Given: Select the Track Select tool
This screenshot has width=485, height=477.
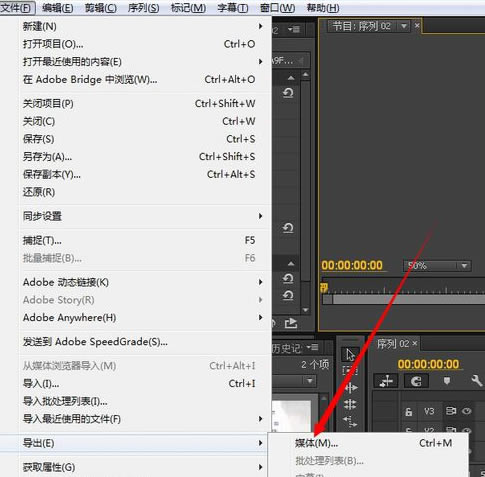Looking at the screenshot, I should [x=350, y=370].
